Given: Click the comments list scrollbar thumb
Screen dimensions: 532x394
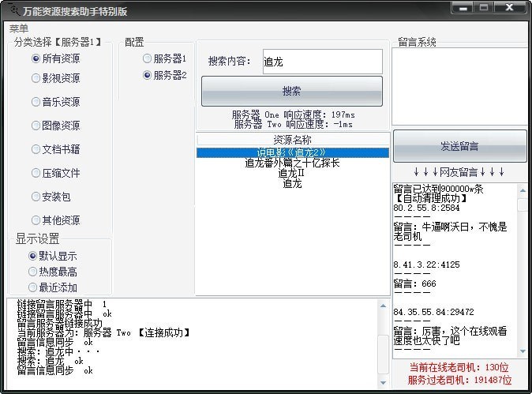Looking at the screenshot, I should click(523, 205).
